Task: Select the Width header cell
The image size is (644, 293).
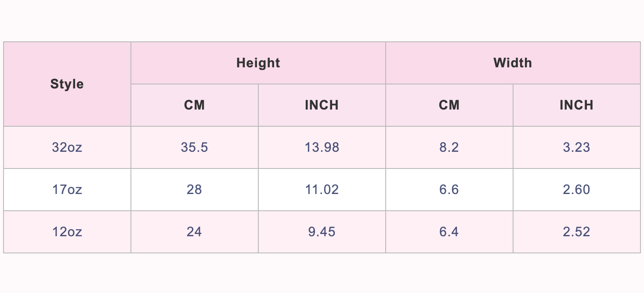Action: tap(513, 63)
